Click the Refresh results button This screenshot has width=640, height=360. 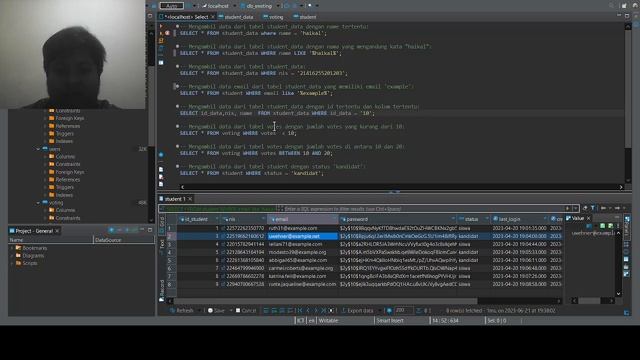(182, 311)
